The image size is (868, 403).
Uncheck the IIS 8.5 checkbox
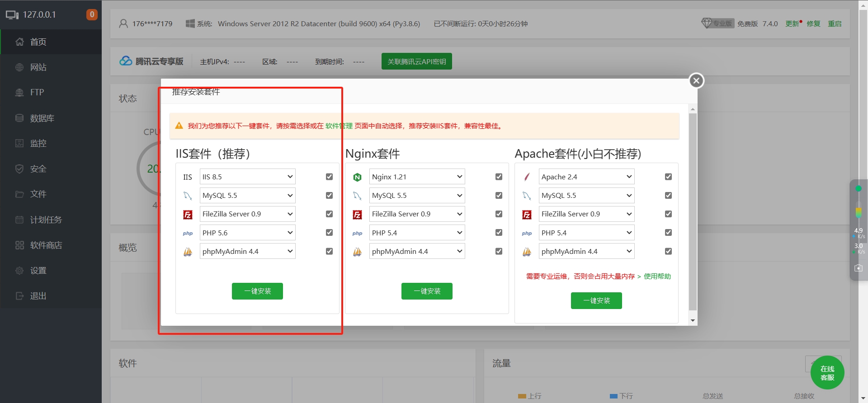(x=329, y=177)
